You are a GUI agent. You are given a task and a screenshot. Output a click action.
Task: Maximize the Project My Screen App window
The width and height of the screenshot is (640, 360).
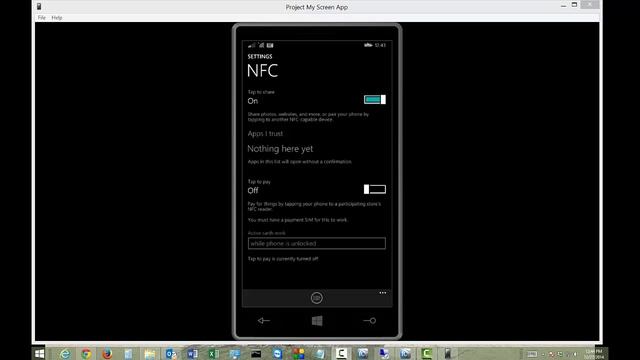point(574,5)
